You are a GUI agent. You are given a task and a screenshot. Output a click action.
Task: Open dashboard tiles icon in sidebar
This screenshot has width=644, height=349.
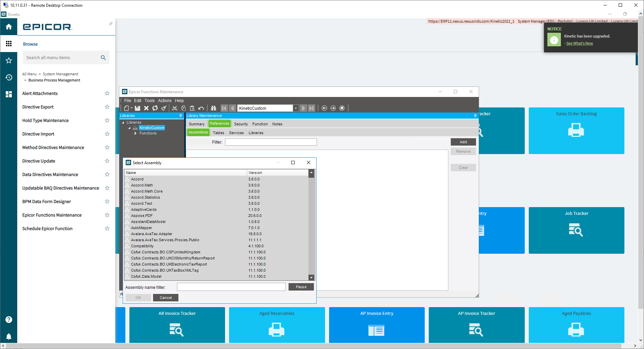9,94
